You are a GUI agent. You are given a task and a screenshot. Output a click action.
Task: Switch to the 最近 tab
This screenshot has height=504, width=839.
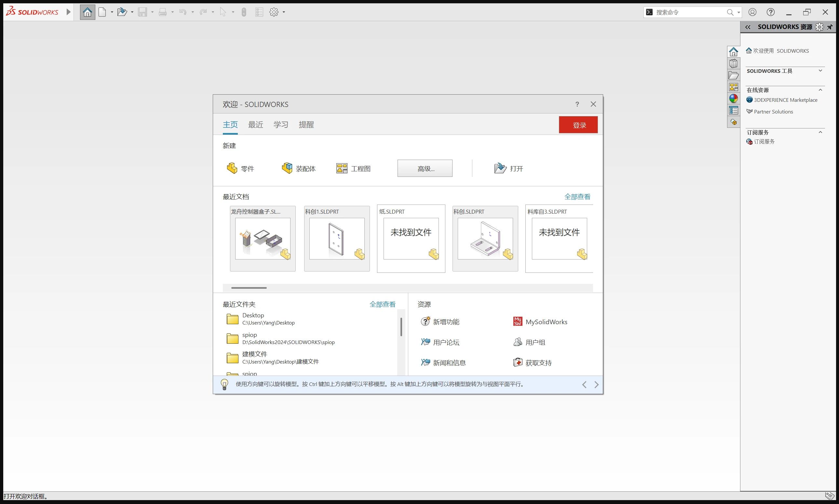pos(255,125)
